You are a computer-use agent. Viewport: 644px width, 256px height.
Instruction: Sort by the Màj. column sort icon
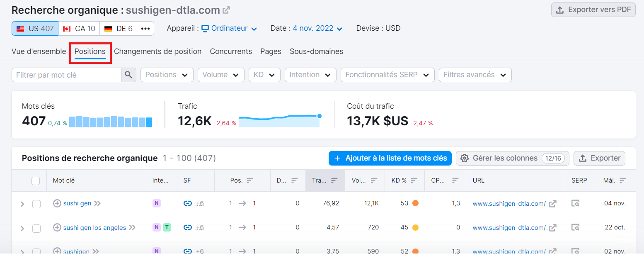pos(622,180)
